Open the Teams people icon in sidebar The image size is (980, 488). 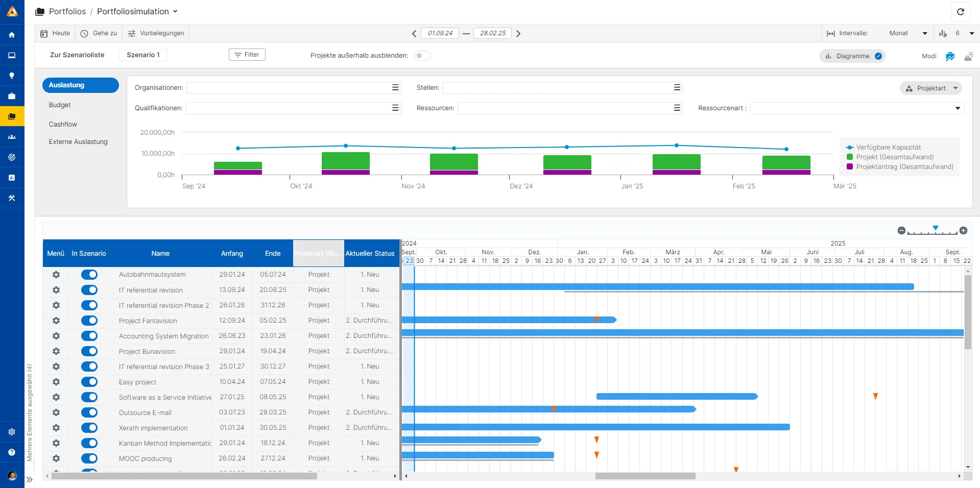(x=12, y=137)
